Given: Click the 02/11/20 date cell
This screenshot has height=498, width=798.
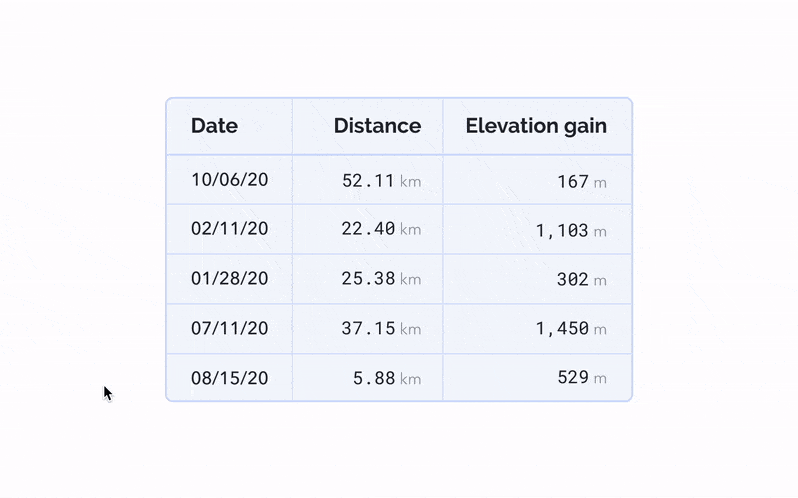Looking at the screenshot, I should (229, 229).
